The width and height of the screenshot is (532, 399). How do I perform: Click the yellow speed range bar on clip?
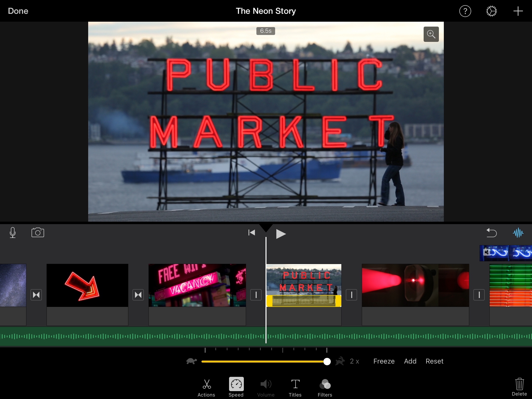click(x=304, y=301)
